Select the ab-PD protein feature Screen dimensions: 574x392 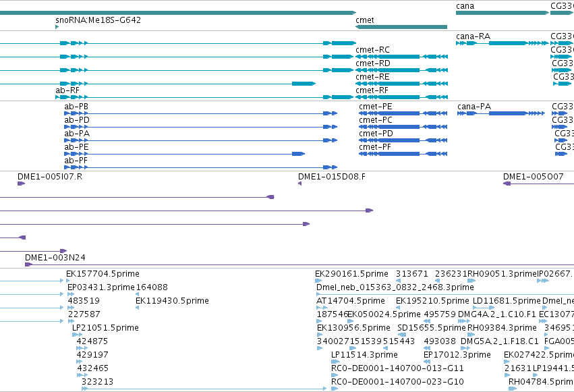[x=200, y=127]
